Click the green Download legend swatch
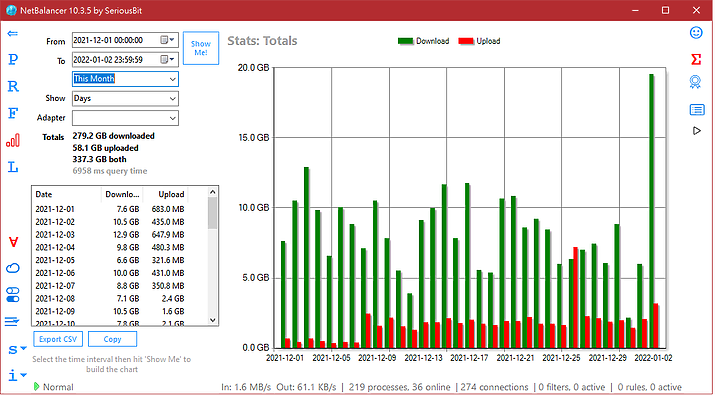 coord(405,41)
